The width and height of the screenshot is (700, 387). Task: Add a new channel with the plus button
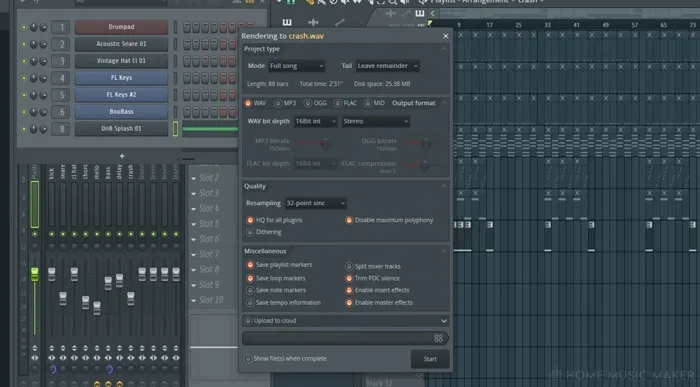coord(122,156)
